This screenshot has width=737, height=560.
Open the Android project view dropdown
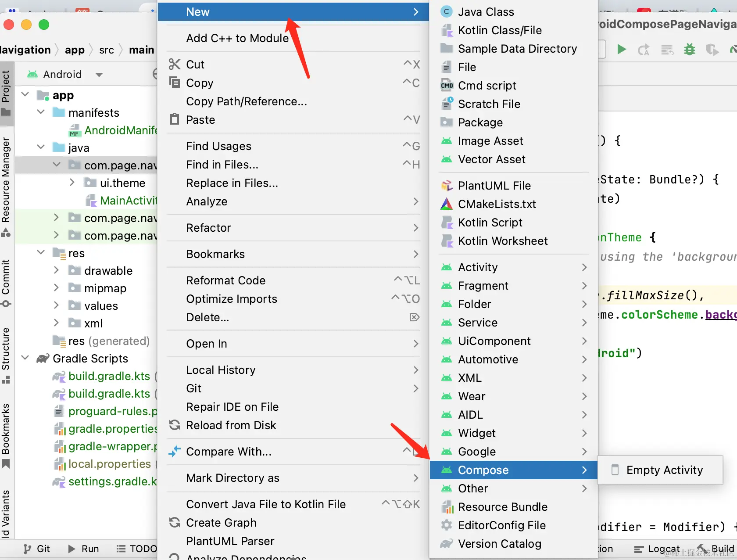pyautogui.click(x=99, y=75)
